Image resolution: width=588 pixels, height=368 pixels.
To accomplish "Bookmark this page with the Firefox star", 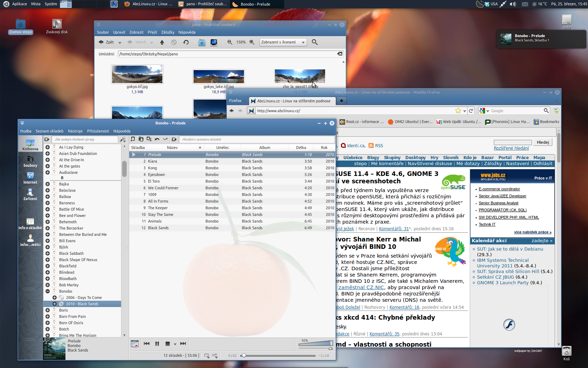I will coord(458,111).
